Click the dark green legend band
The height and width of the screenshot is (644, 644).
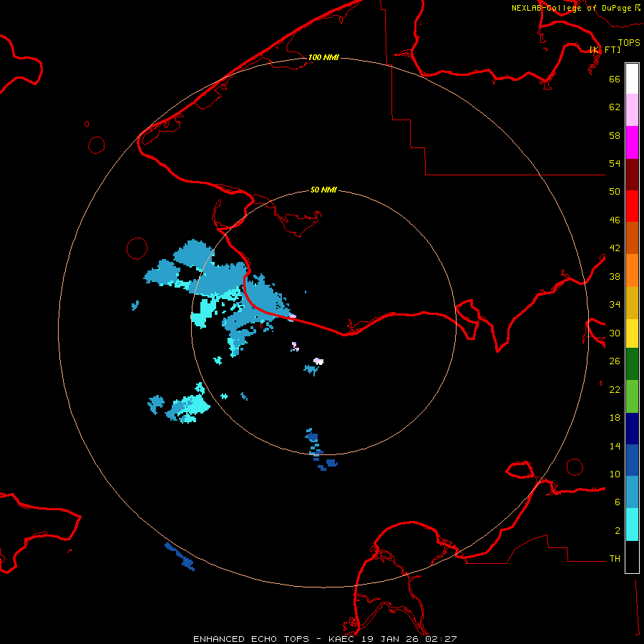click(x=632, y=364)
